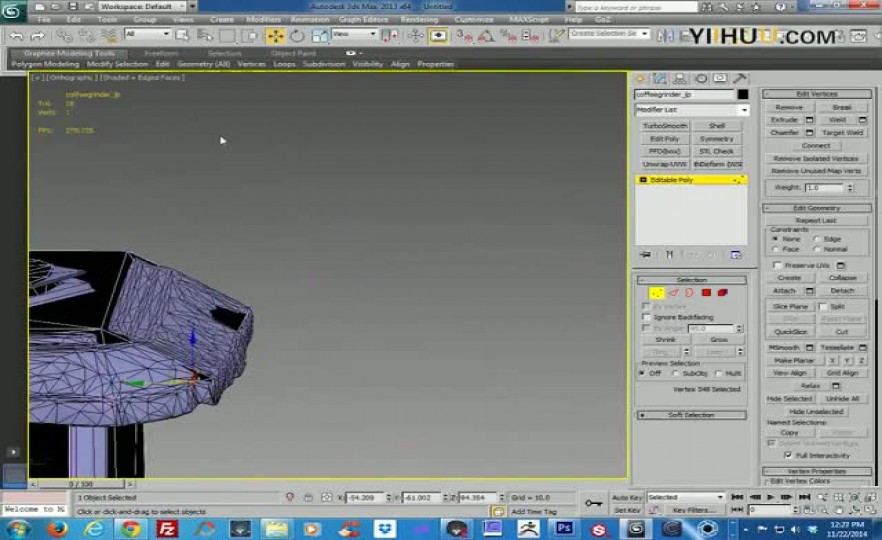Toggle the Split checkbox

[823, 307]
